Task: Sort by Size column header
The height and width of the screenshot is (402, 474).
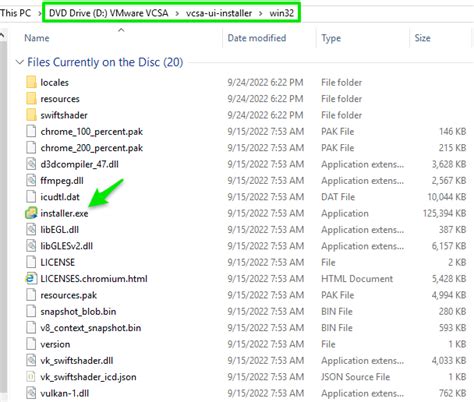Action: coord(422,38)
